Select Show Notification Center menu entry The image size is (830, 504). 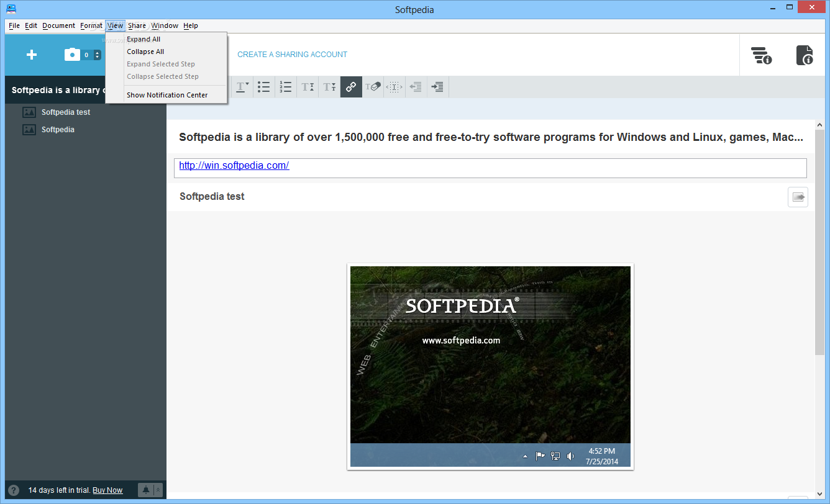[x=166, y=95]
